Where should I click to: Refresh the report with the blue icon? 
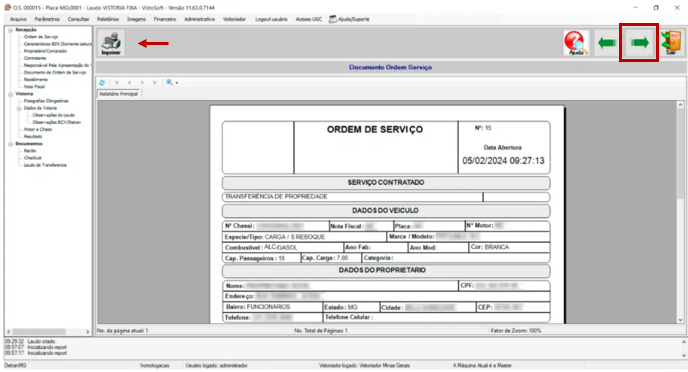[102, 82]
